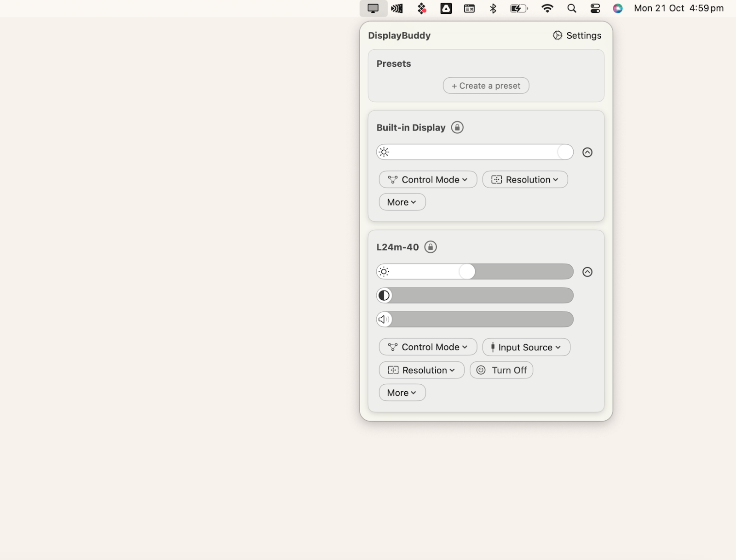This screenshot has width=736, height=560.
Task: Open the window-style icon right of the triangle
Action: click(x=469, y=8)
